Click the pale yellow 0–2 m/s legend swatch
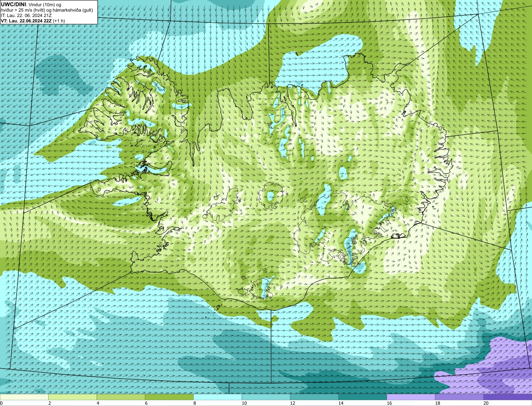Image resolution: width=532 pixels, height=406 pixels. tap(24, 397)
